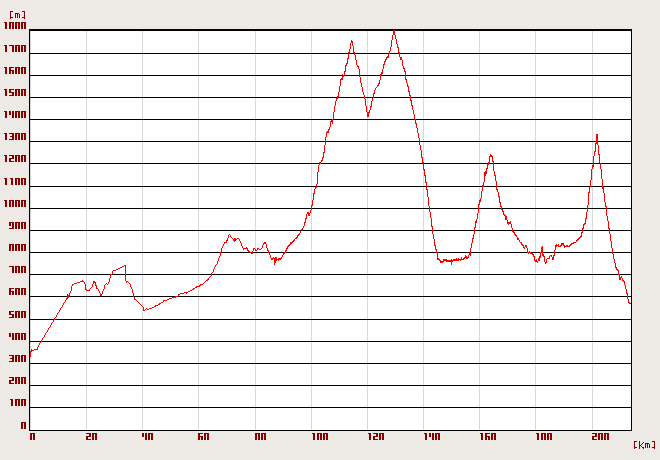Click the last peak near 200 km
This screenshot has width=660, height=460.
point(597,134)
